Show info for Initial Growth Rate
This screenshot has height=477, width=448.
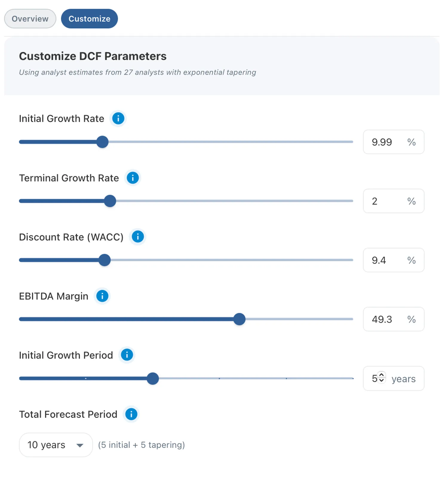(x=118, y=119)
